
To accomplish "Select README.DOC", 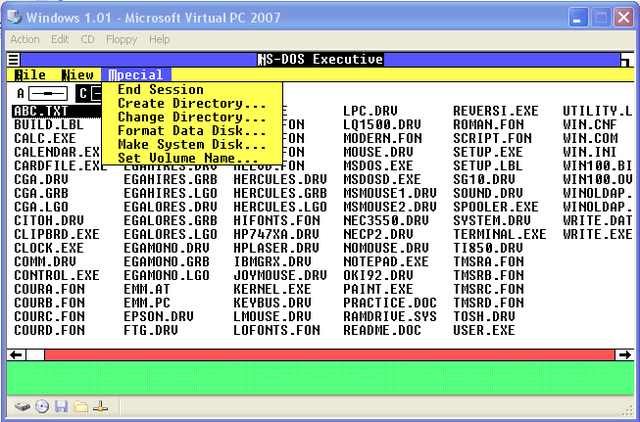I will pos(382,330).
